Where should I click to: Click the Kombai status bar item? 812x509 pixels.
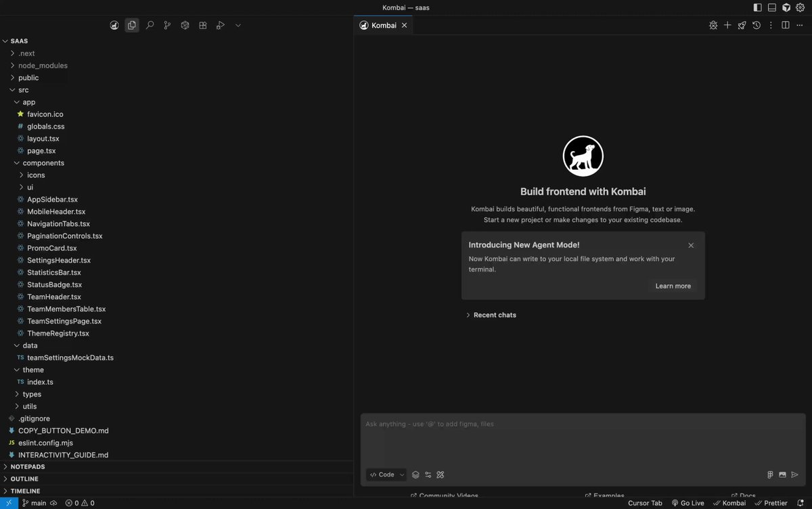pos(729,503)
